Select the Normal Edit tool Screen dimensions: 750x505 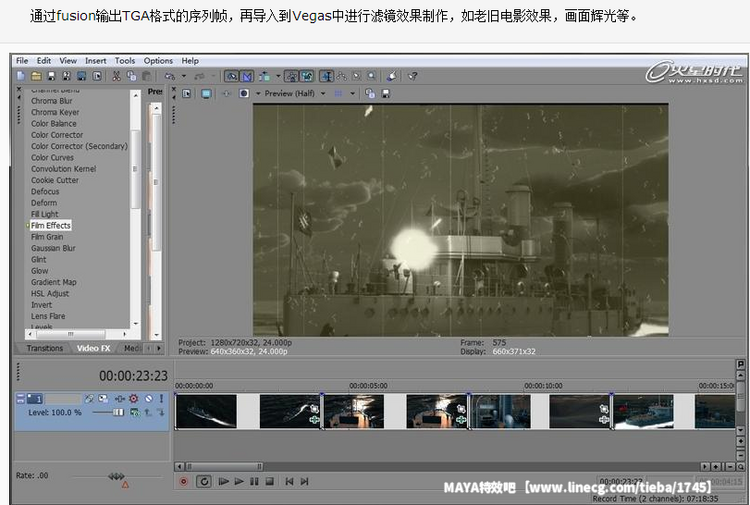pos(326,76)
